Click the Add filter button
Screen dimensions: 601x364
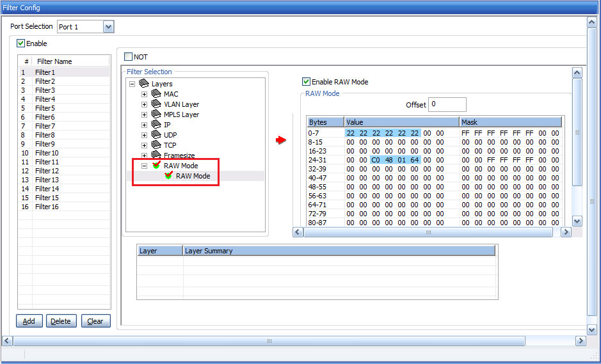(29, 321)
